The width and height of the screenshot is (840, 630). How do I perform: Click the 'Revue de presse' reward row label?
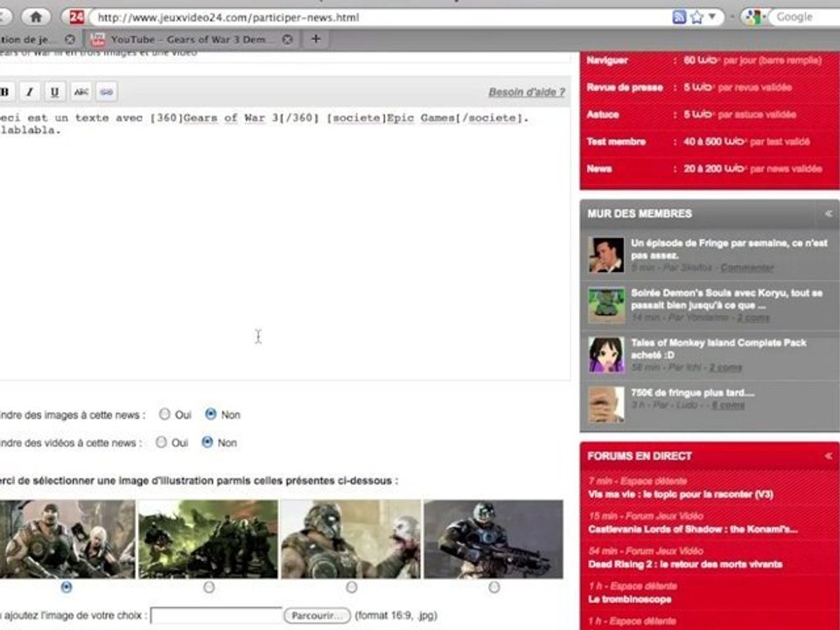click(625, 87)
